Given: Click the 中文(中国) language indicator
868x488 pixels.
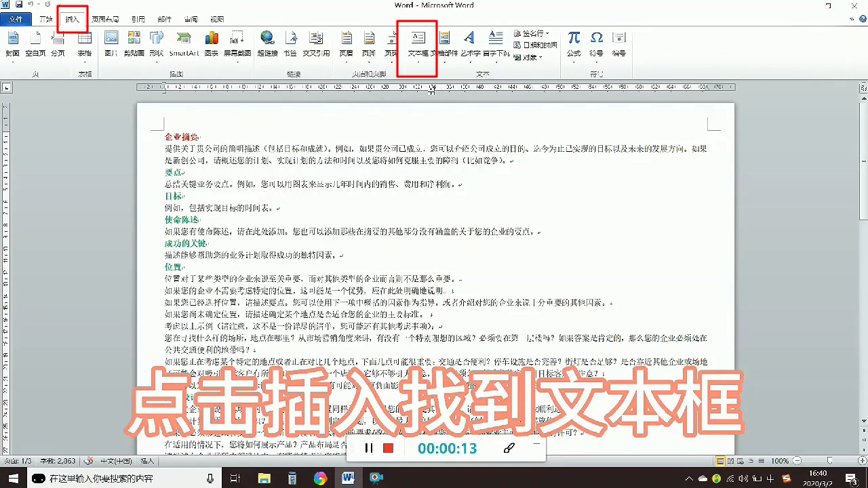Looking at the screenshot, I should (117, 461).
